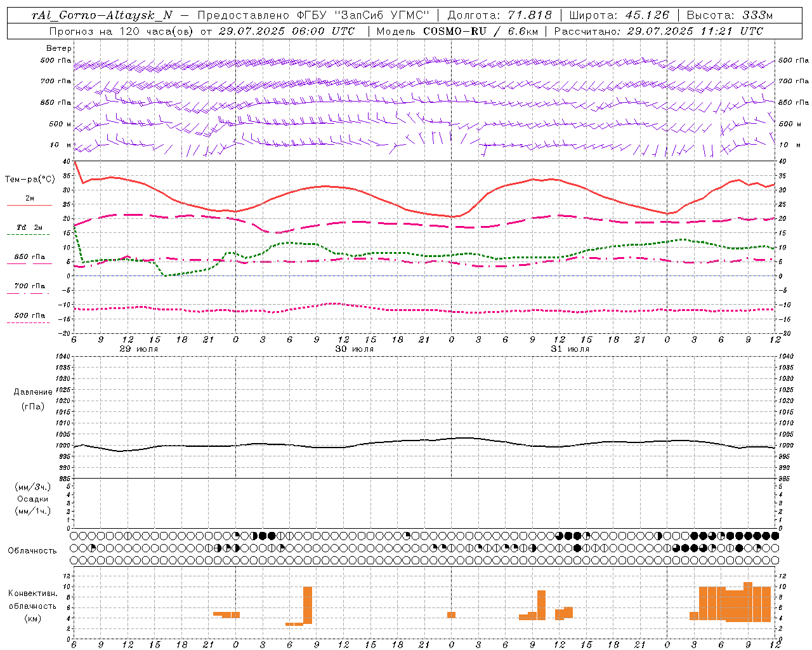Click the Конвективн. label in bottom panel

[33, 593]
